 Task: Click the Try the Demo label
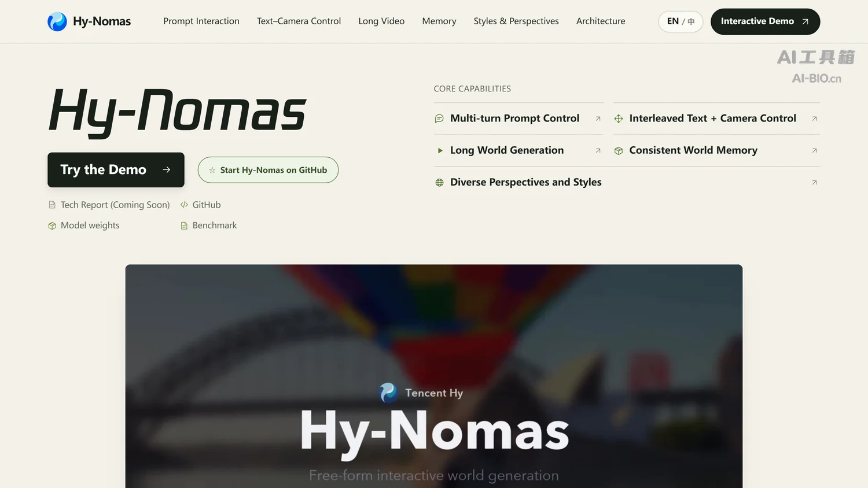(x=104, y=169)
